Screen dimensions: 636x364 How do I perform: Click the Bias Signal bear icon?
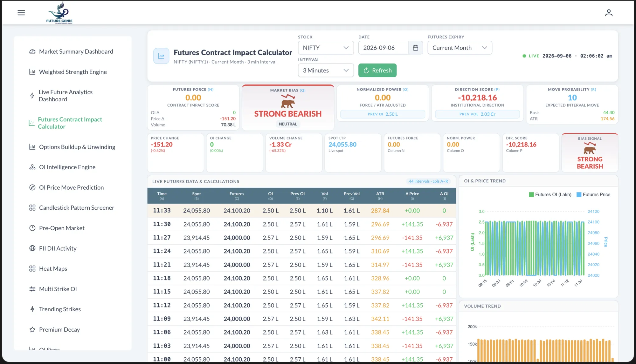(x=590, y=148)
